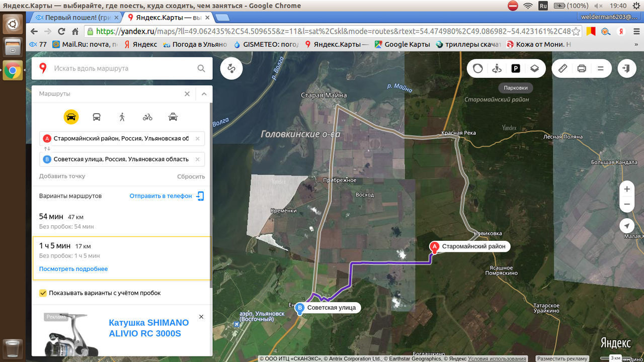Bookmark this page with star icon

[576, 31]
